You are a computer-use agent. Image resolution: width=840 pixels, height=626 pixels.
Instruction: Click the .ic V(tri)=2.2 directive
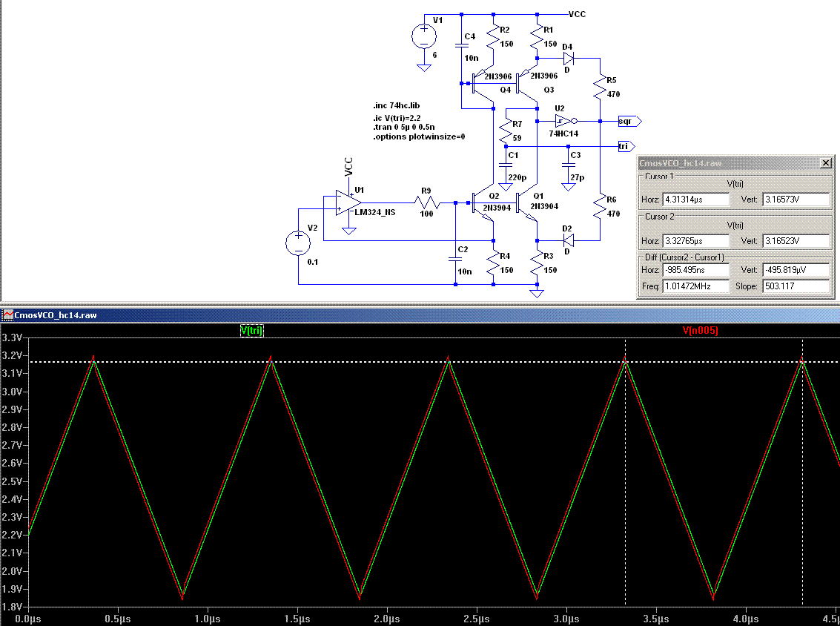tap(397, 118)
